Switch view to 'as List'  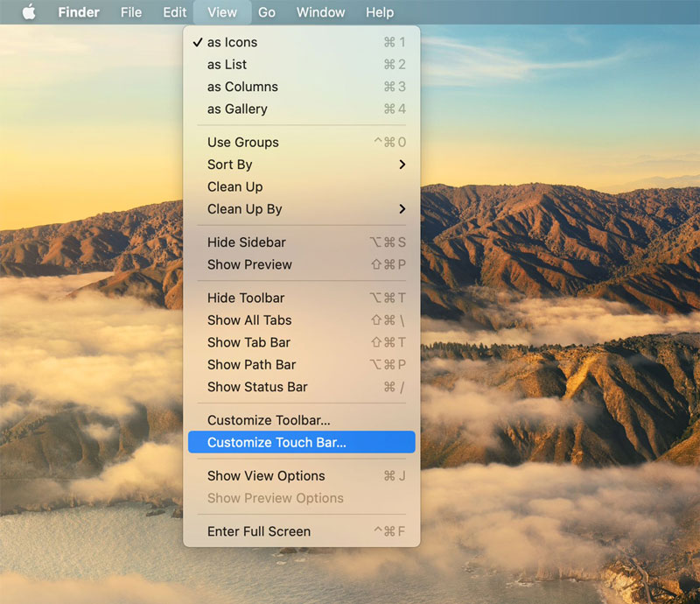tap(227, 65)
